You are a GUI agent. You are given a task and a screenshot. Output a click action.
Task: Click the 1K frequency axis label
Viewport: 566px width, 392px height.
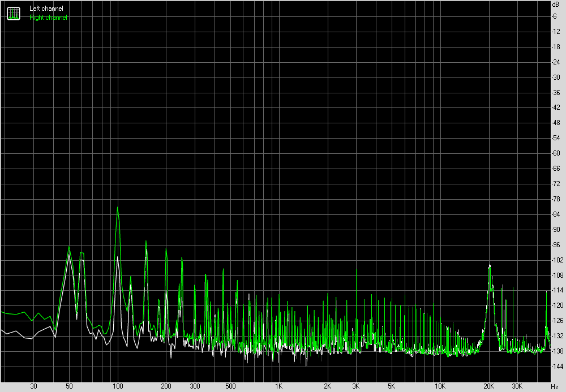pos(278,386)
